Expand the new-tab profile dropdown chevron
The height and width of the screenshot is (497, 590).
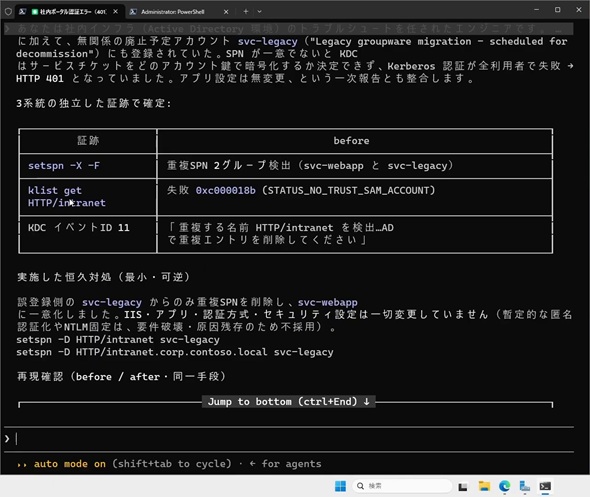coord(260,12)
